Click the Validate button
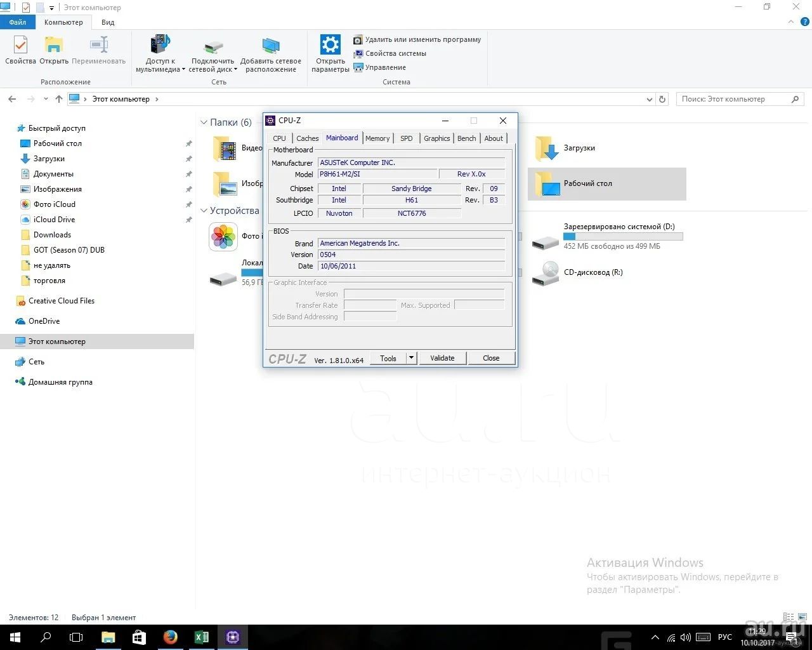 pos(442,358)
